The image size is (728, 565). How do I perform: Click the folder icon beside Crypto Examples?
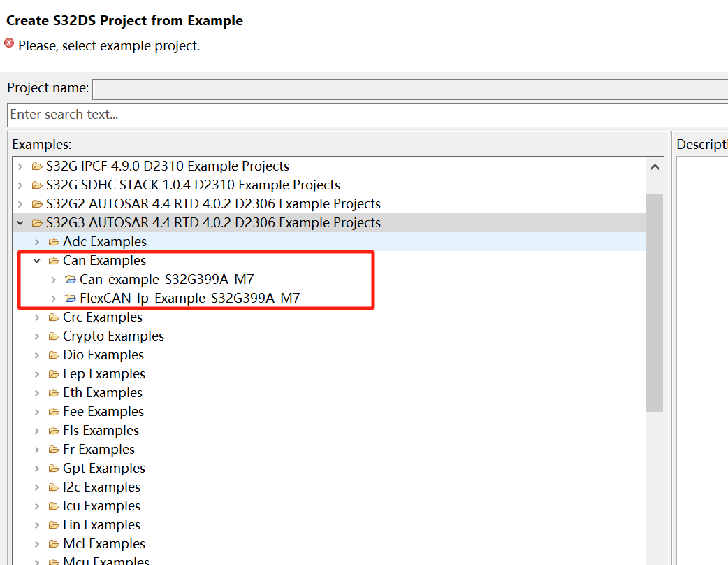pos(54,336)
